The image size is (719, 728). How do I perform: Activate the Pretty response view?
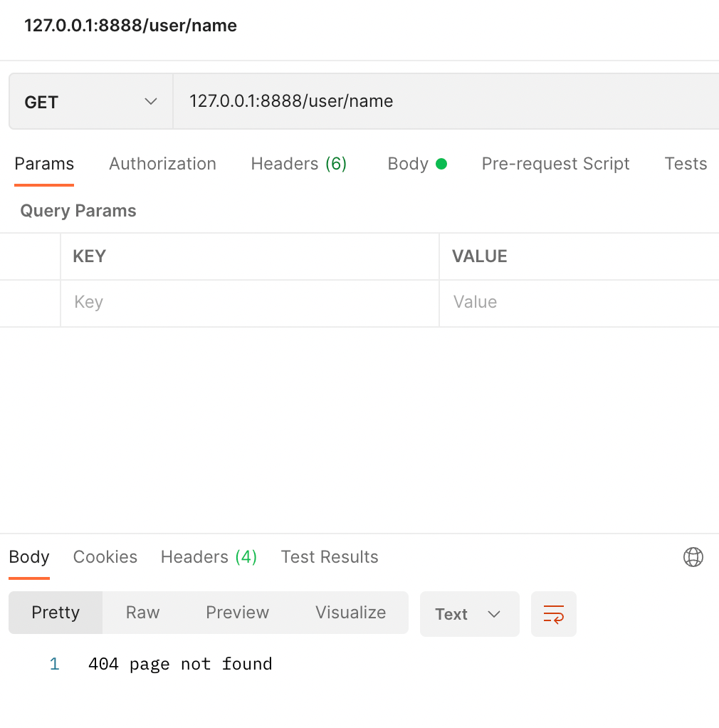point(55,613)
